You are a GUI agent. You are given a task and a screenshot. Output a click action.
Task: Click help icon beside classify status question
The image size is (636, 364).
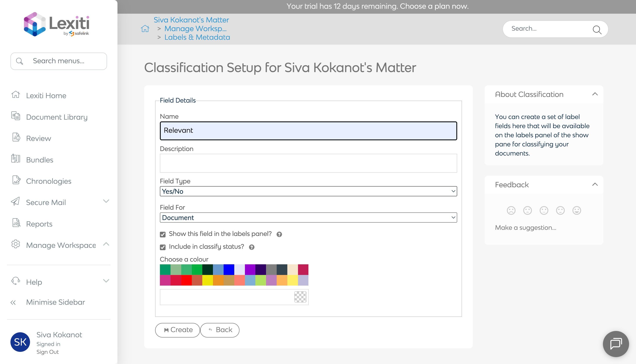251,247
